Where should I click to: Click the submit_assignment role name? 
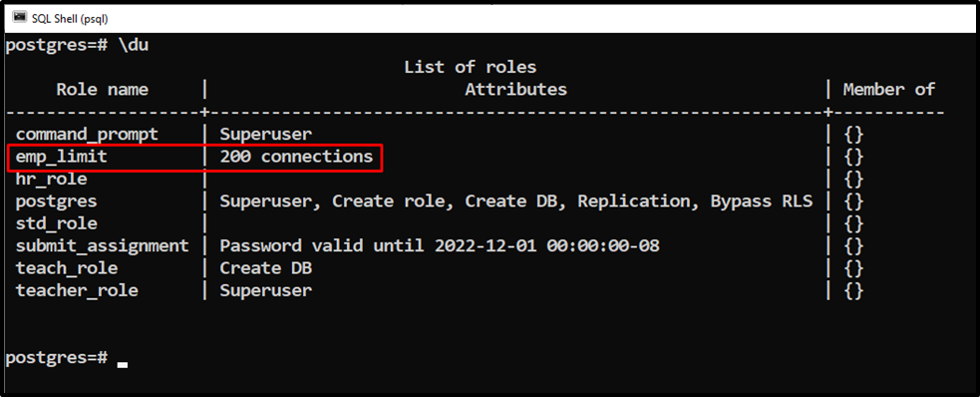102,245
